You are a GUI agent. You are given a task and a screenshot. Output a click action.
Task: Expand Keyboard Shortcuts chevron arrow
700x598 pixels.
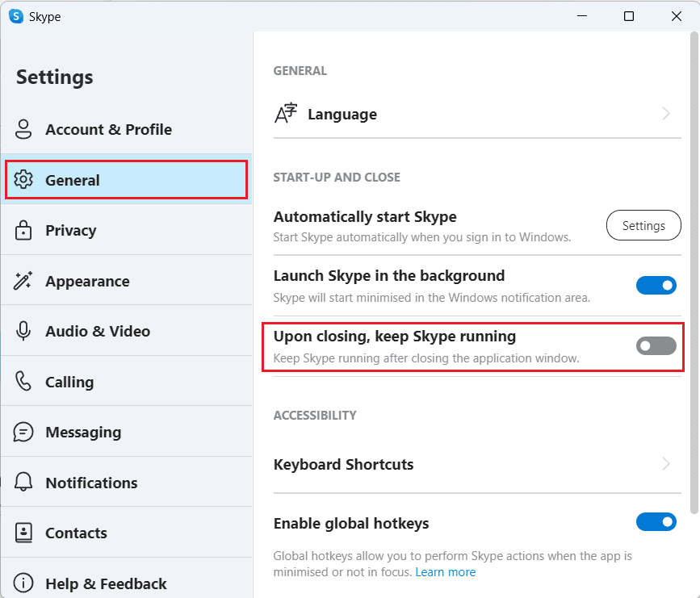pos(665,464)
